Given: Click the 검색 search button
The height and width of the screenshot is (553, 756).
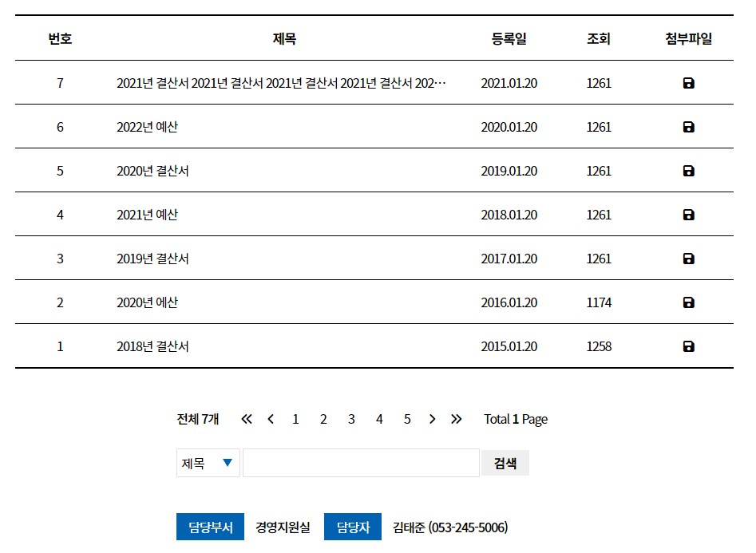Looking at the screenshot, I should pyautogui.click(x=505, y=463).
